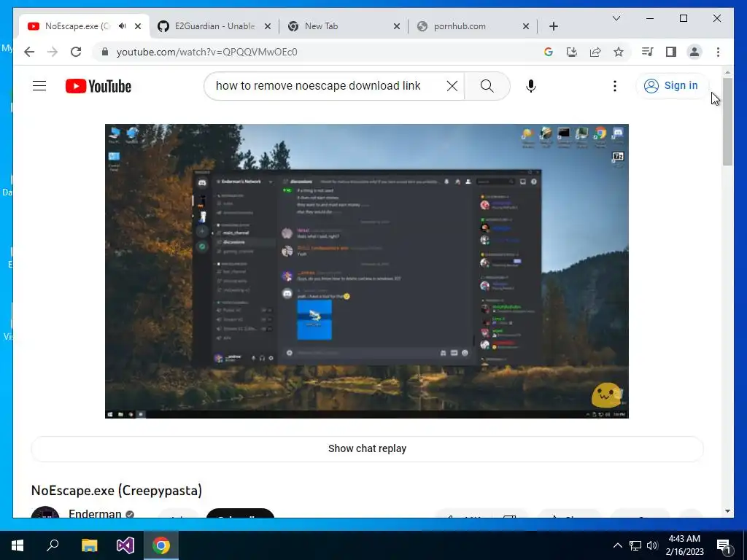This screenshot has width=747, height=560.
Task: Close the E2Guardian tab
Action: (x=267, y=26)
